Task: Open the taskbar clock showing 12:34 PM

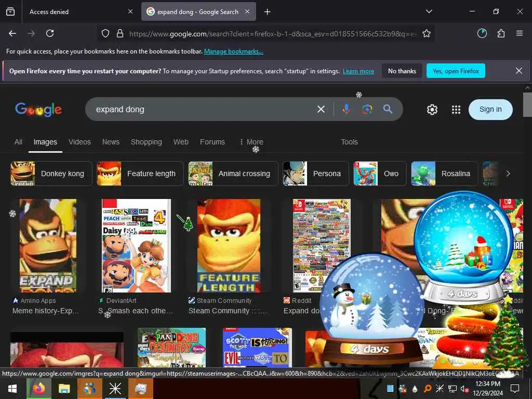Action: point(488,389)
